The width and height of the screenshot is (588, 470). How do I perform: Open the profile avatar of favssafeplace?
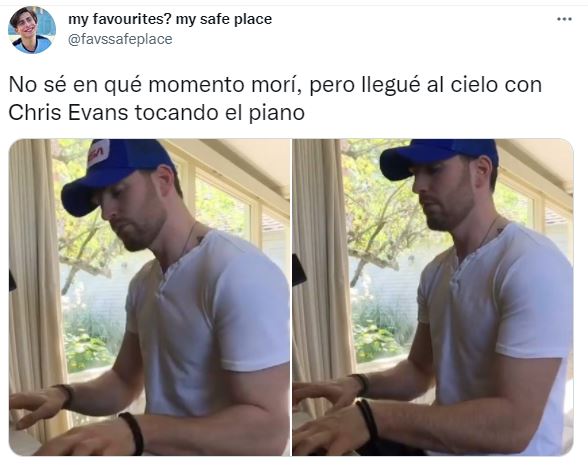click(32, 30)
